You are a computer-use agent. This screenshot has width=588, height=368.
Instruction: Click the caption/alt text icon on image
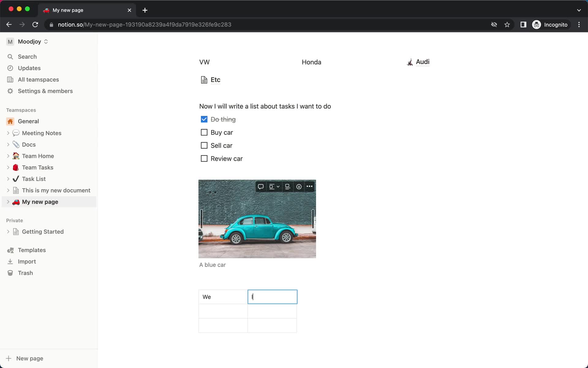287,186
